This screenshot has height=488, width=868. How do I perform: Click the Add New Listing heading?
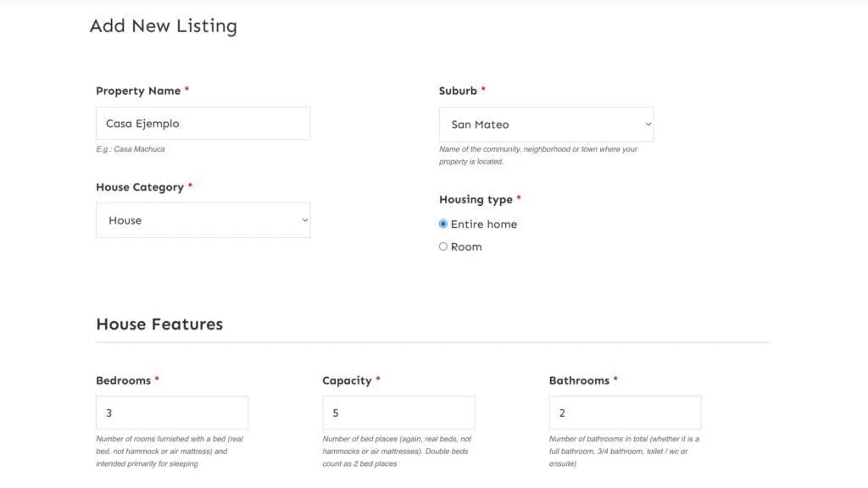coord(164,26)
